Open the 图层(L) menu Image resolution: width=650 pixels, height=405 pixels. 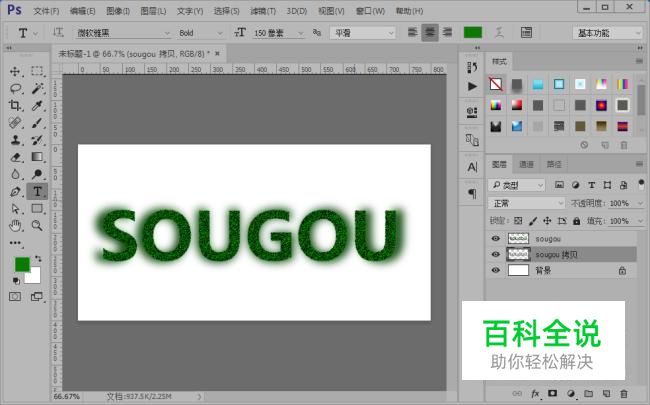click(153, 11)
